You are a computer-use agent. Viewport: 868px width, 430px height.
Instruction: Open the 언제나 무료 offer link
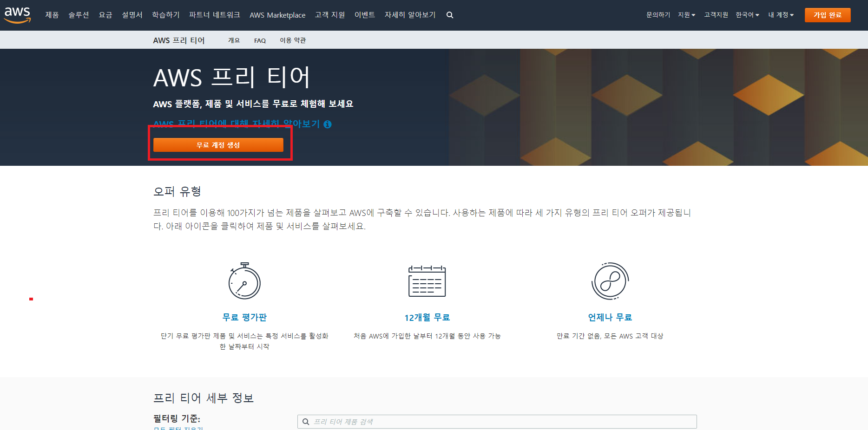(x=610, y=317)
